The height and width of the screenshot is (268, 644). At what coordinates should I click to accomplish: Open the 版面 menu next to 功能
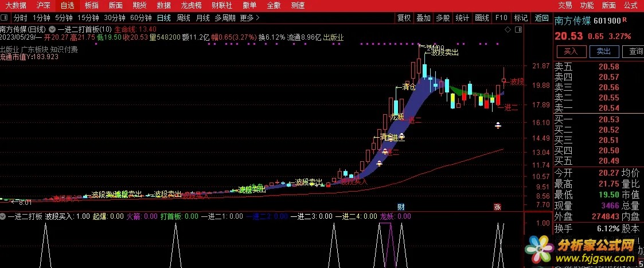coord(608,5)
